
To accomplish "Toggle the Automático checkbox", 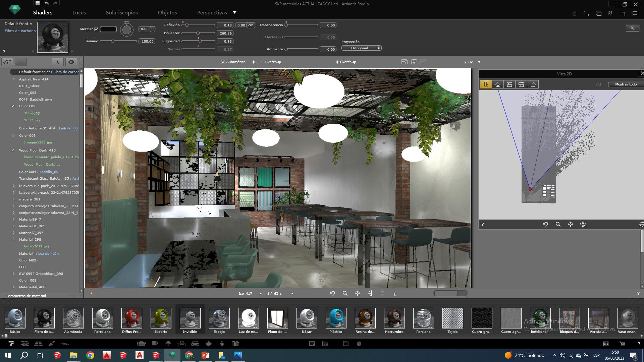I will point(223,62).
